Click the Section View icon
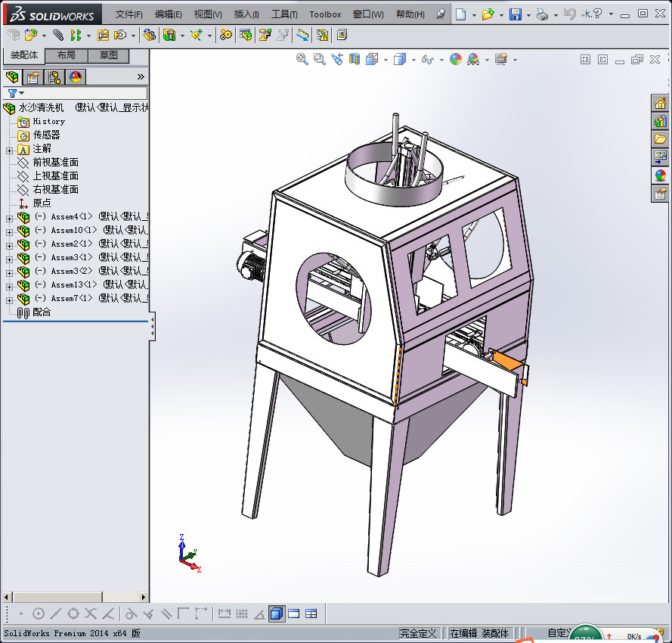The width and height of the screenshot is (672, 643). (x=354, y=59)
